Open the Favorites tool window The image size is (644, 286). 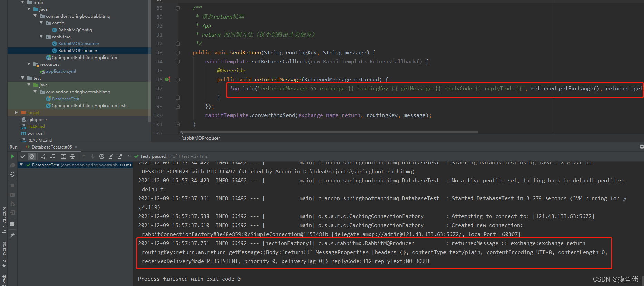tap(4, 254)
